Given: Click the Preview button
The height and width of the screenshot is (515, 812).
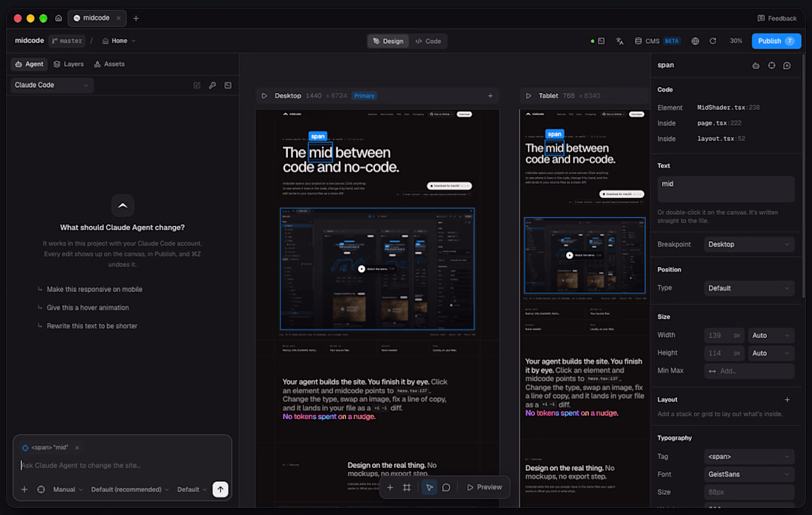Looking at the screenshot, I should pyautogui.click(x=484, y=487).
